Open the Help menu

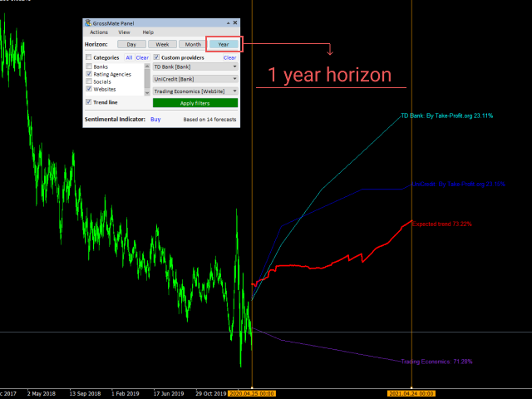click(x=148, y=32)
